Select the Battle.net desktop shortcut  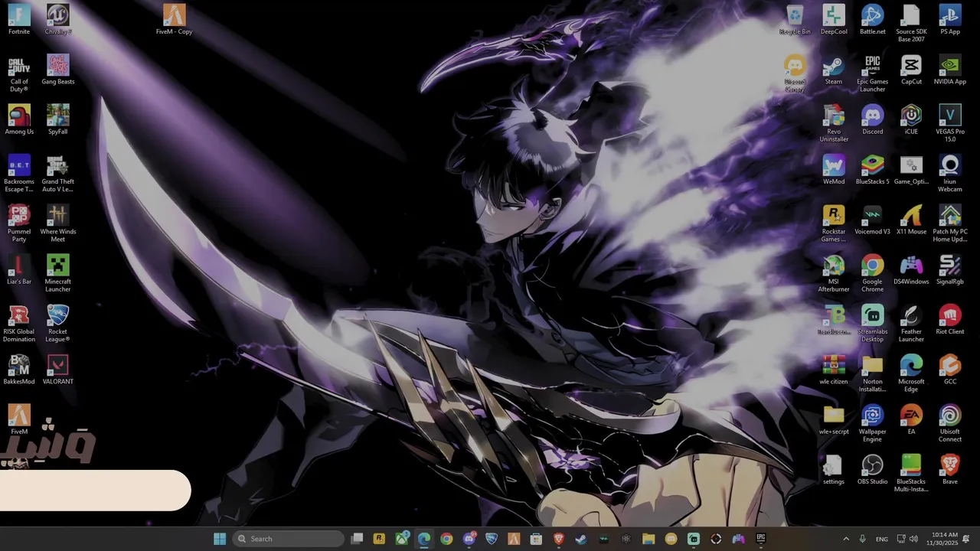pyautogui.click(x=873, y=20)
